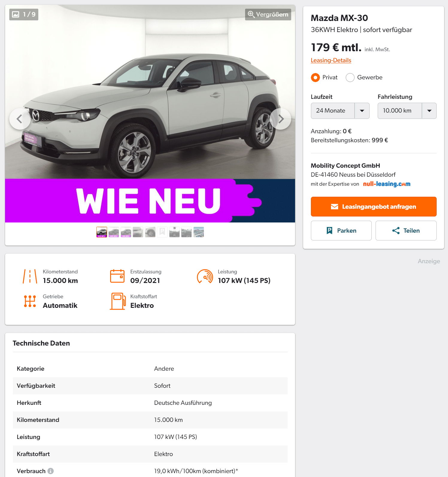
Task: Click Leasingangebot anfragen button
Action: (373, 207)
